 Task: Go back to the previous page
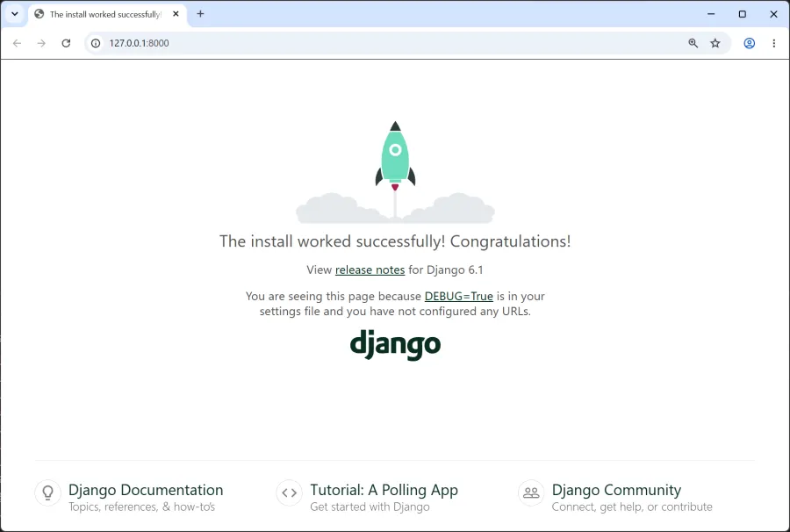pyautogui.click(x=18, y=43)
